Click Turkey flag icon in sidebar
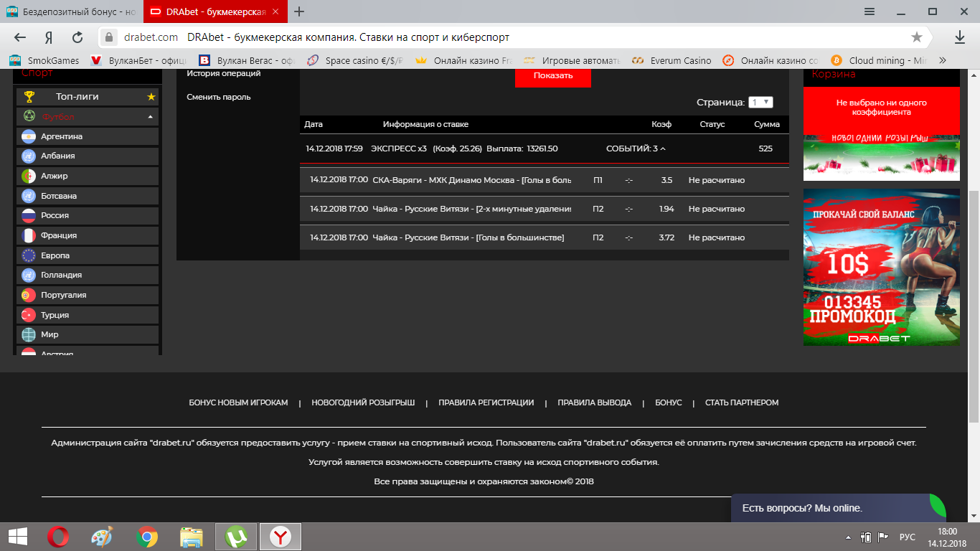The image size is (980, 551). pos(29,315)
